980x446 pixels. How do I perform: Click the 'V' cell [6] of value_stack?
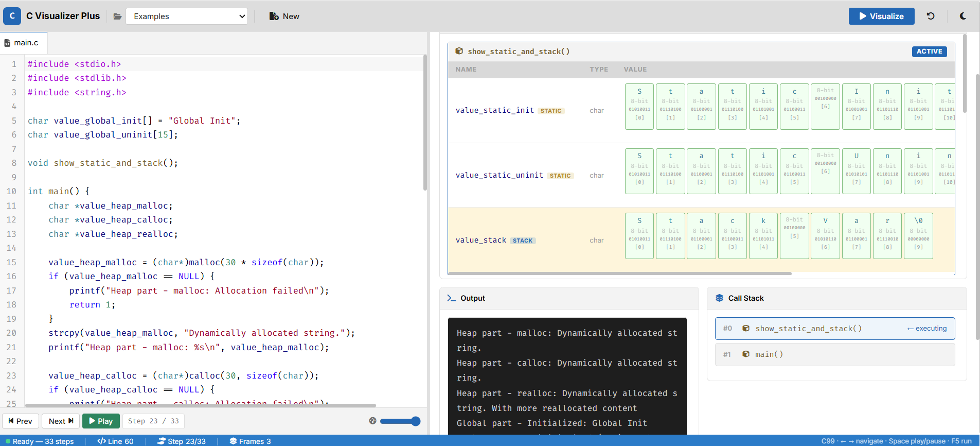(x=825, y=236)
